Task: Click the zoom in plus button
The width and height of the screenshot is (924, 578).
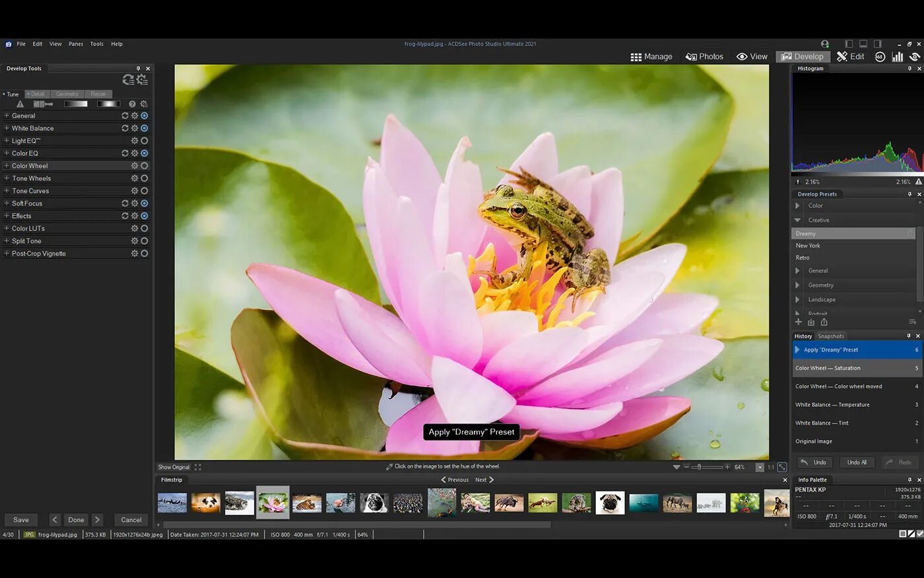Action: (x=727, y=467)
